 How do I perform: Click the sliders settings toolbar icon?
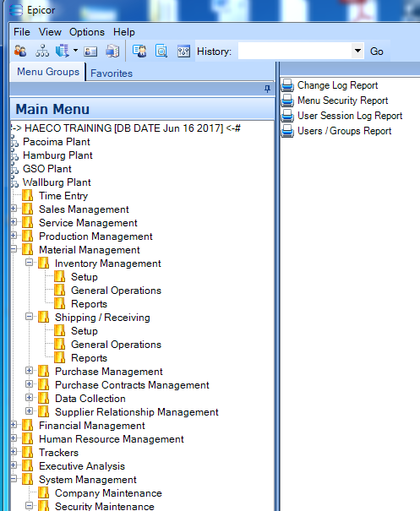(183, 52)
